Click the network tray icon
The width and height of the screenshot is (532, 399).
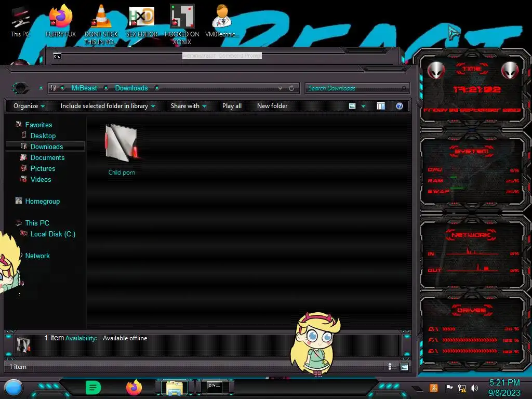coord(462,388)
